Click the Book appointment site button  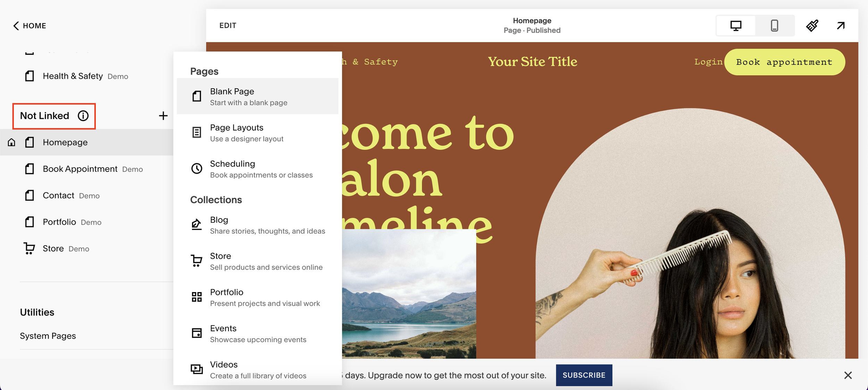pos(784,62)
